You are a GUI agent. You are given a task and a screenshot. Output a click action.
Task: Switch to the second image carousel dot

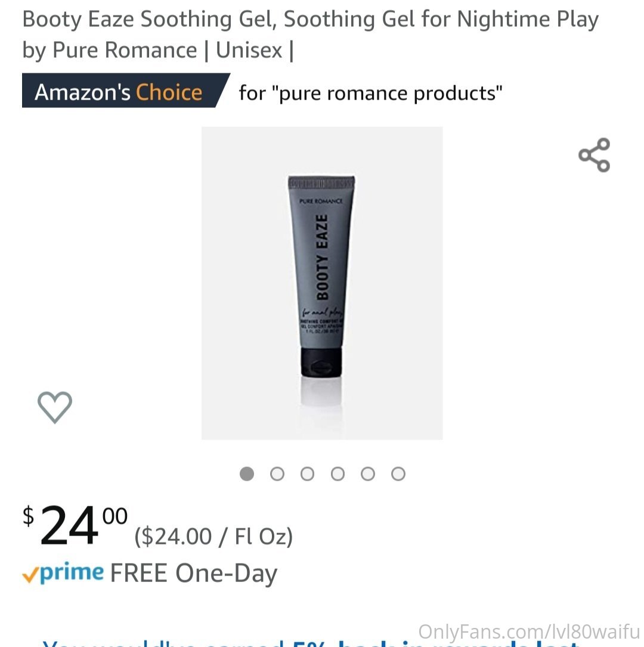point(277,473)
